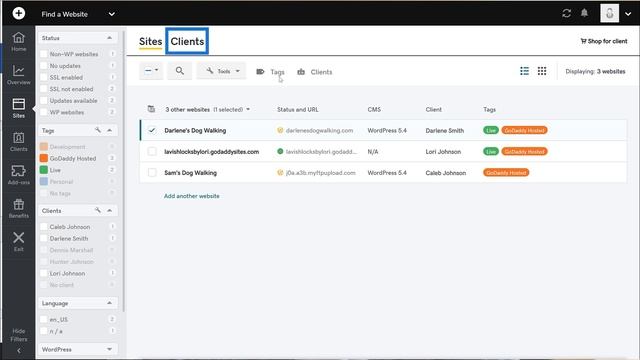
Task: Click the refresh sync icon
Action: click(x=566, y=13)
